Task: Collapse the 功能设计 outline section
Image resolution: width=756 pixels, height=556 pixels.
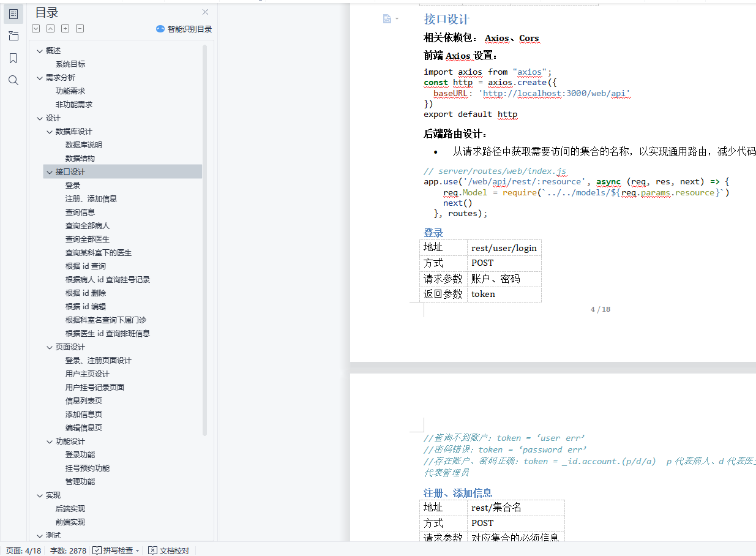Action: pos(50,441)
